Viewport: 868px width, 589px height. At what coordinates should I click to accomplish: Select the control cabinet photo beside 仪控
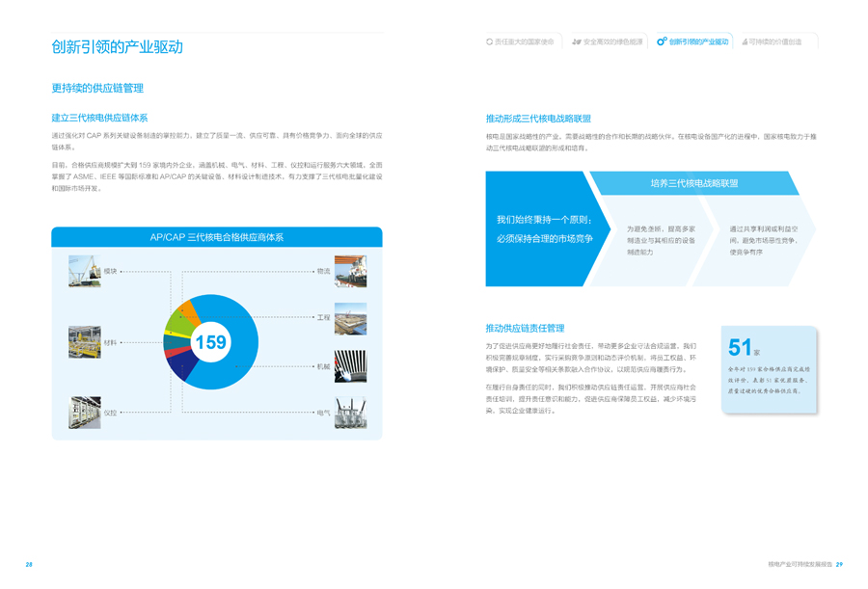(x=85, y=413)
